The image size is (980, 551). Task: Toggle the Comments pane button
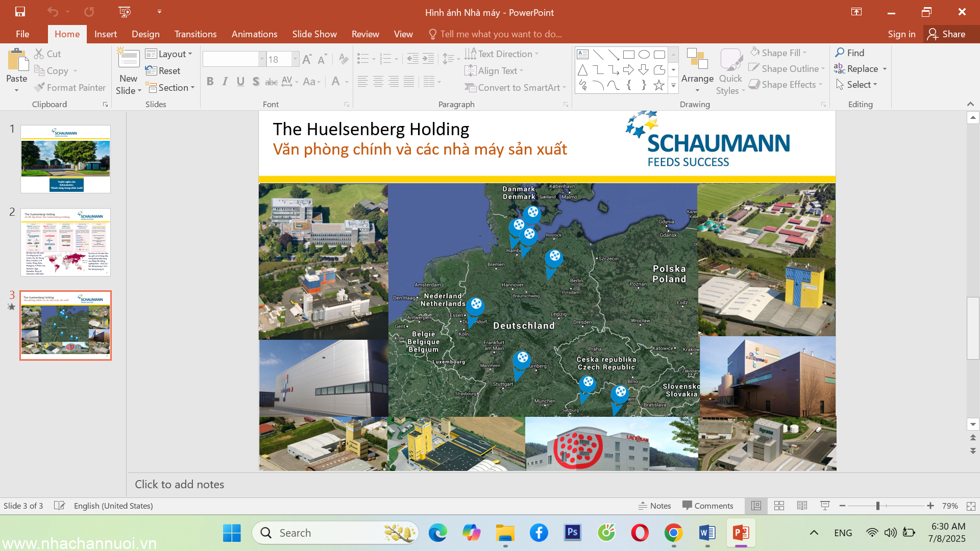(708, 506)
